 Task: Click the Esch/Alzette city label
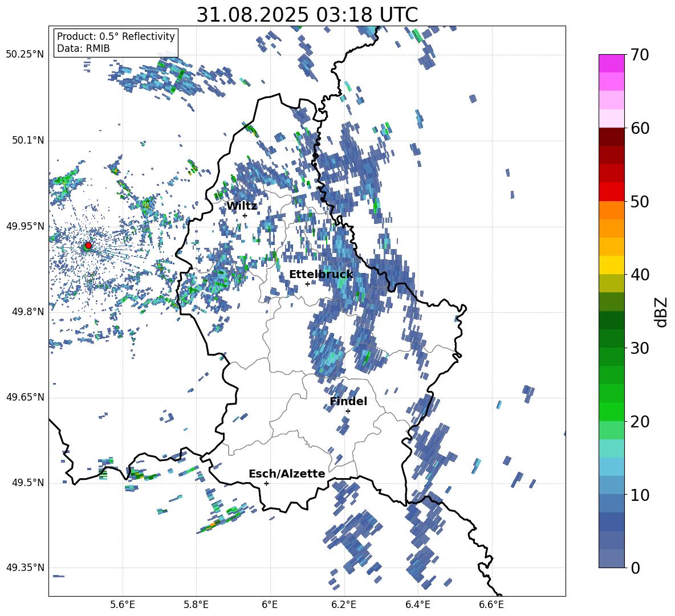coord(287,474)
